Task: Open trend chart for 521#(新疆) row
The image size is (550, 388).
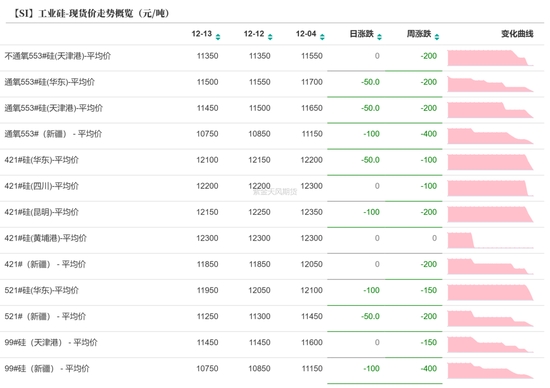Action: 490,319
